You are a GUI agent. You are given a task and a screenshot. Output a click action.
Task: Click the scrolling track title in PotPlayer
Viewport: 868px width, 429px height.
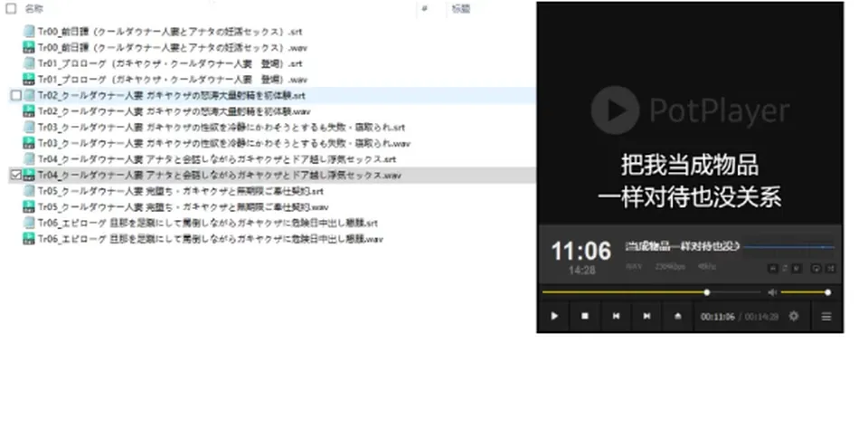click(683, 246)
